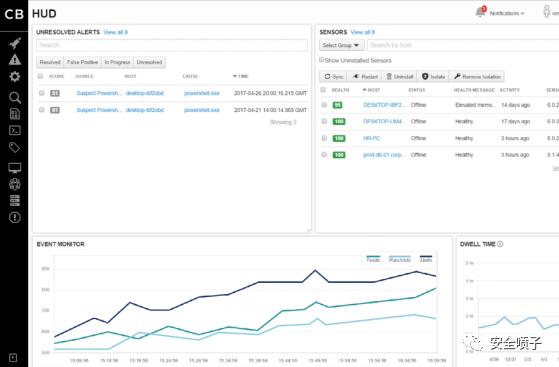Enable Show Uninstalled Sensors checkbox
This screenshot has height=367, width=559.
point(322,60)
